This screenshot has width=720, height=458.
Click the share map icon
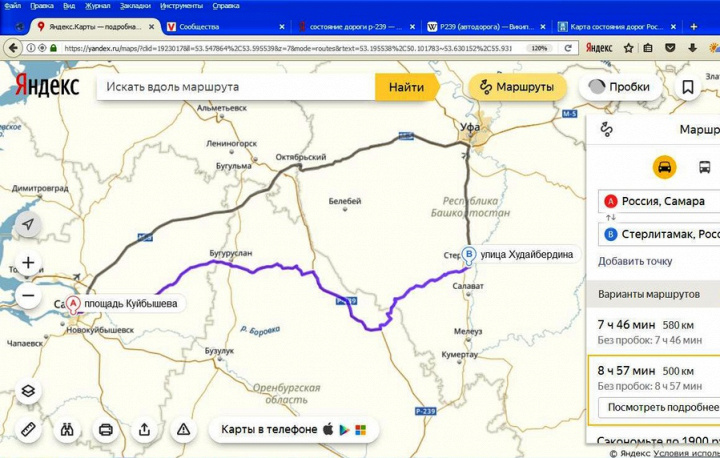coord(144,430)
